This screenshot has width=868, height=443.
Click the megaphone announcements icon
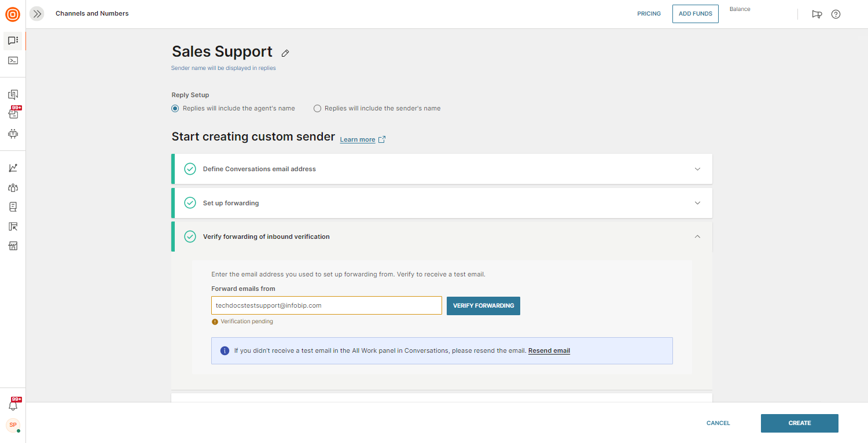(816, 14)
